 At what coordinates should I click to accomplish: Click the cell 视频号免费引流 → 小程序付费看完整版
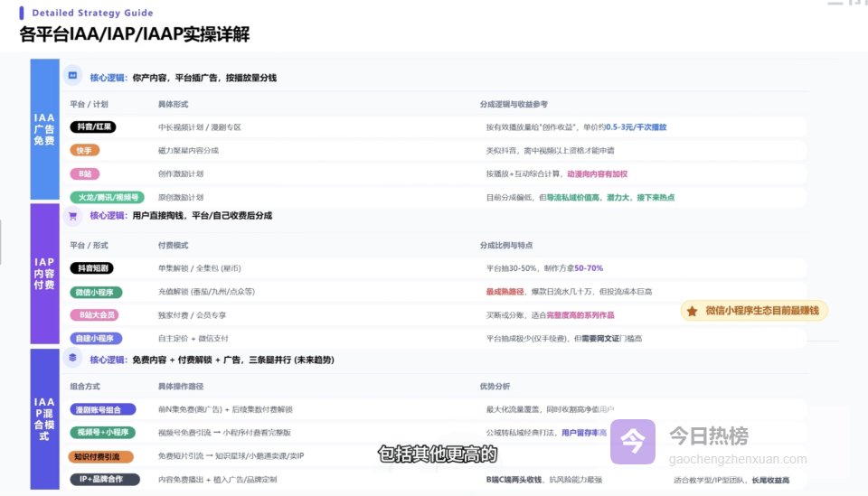tap(224, 433)
